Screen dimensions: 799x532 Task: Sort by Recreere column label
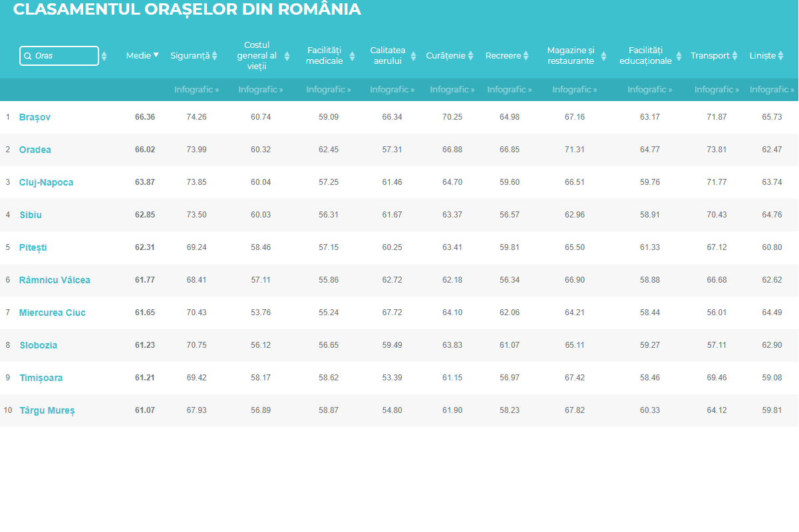point(503,56)
